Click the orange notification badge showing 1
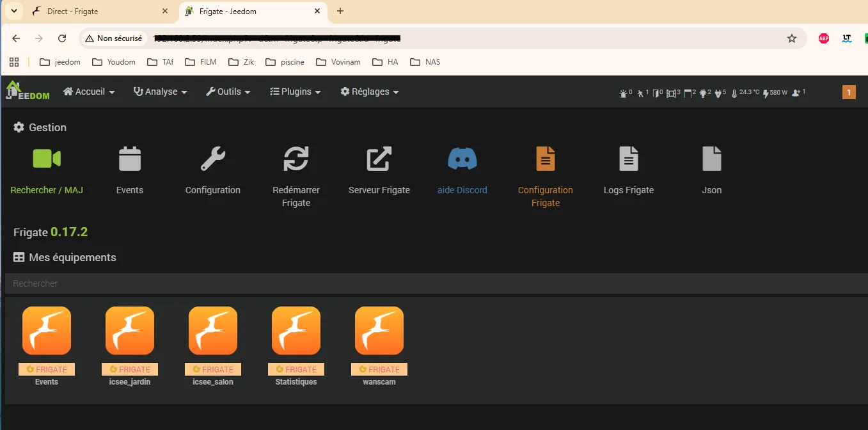Image resolution: width=868 pixels, height=430 pixels. [x=849, y=92]
